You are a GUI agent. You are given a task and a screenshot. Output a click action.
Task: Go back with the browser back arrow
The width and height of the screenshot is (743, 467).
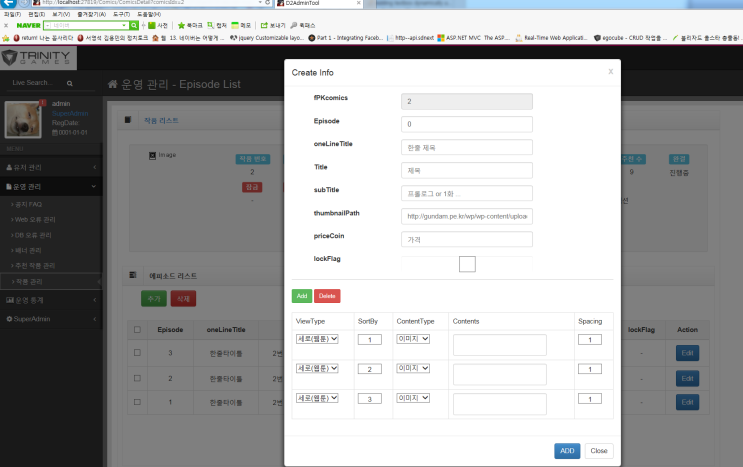(9, 2)
